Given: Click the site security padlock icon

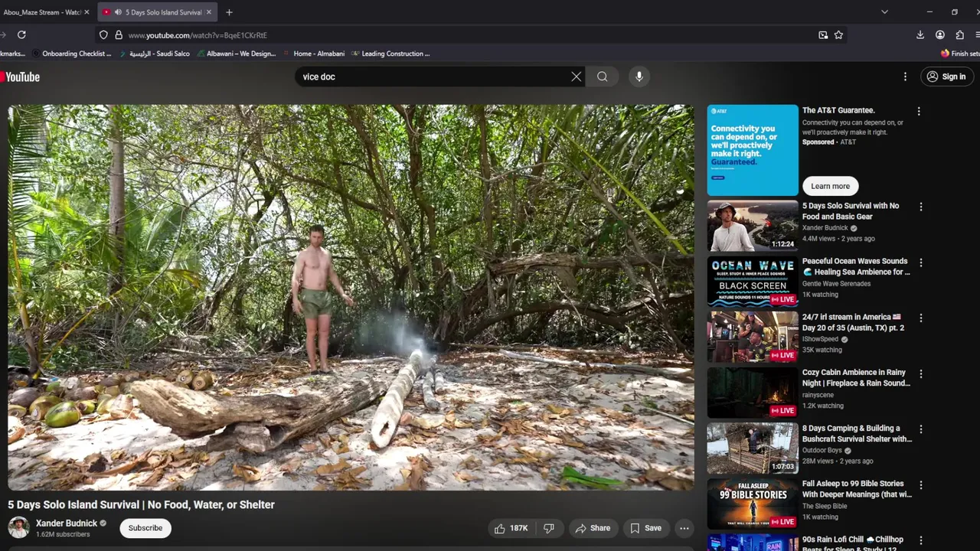Looking at the screenshot, I should tap(119, 35).
